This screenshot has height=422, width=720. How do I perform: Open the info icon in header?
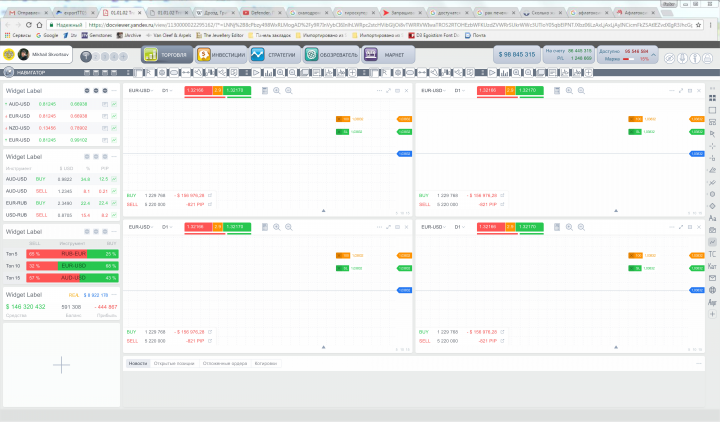coord(695,58)
